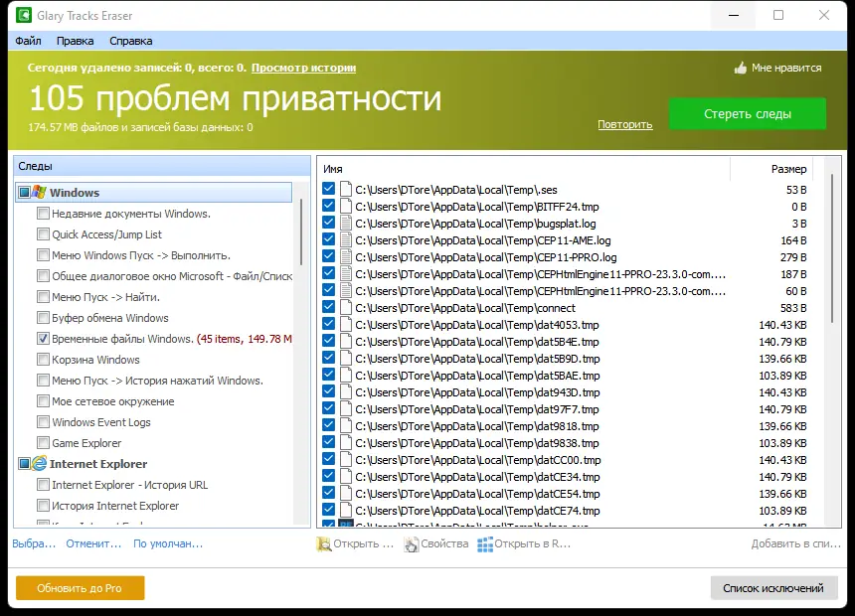The height and width of the screenshot is (616, 855).
Task: Select Меню Пуск -> Найти entry
Action: pos(105,297)
